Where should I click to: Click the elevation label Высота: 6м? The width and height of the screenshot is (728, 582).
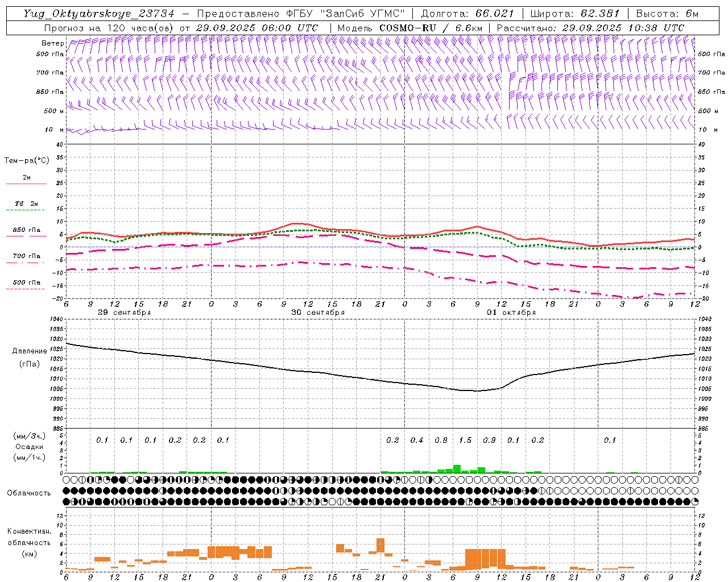[667, 14]
